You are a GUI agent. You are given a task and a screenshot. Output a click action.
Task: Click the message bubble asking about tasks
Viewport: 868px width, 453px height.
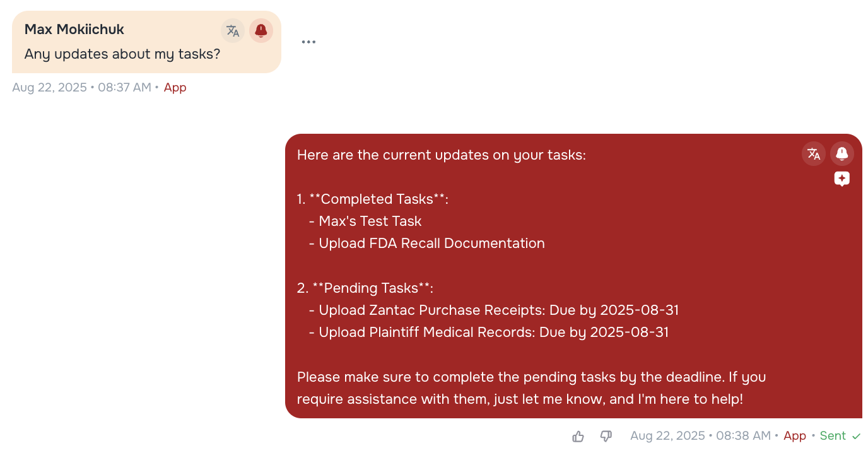pos(122,54)
